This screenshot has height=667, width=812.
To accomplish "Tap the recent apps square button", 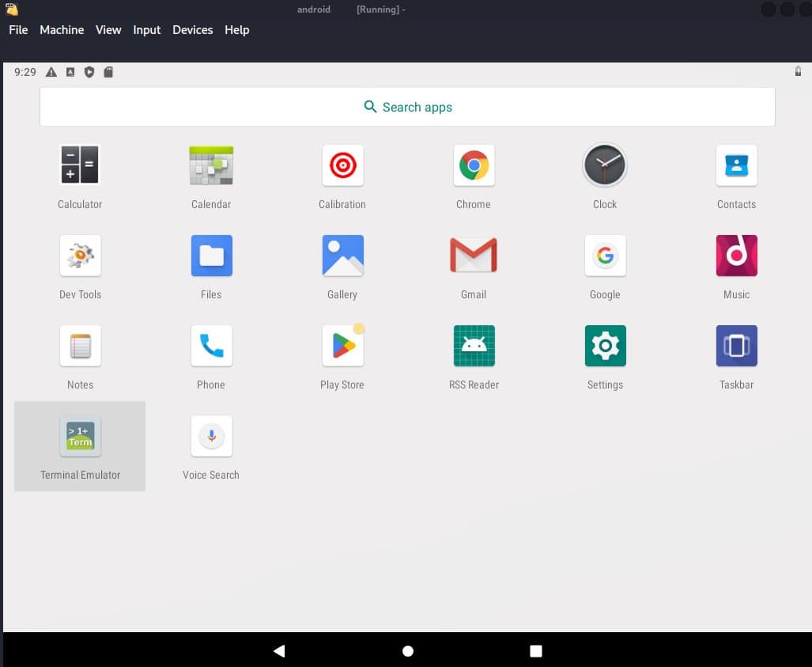I will (x=536, y=651).
